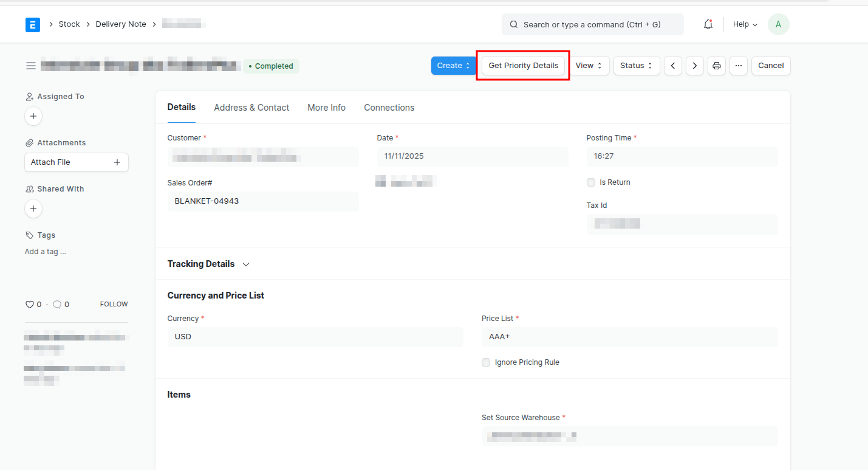The height and width of the screenshot is (470, 868).
Task: Click the Get Priority Details button
Action: (523, 66)
